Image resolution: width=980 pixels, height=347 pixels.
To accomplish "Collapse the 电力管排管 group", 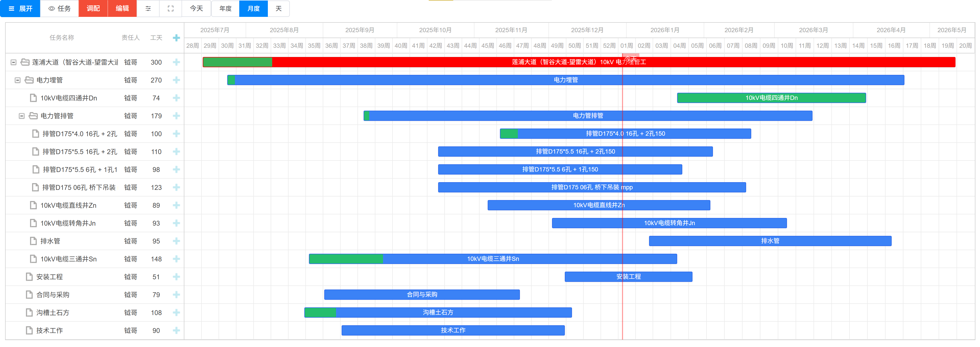I will pos(22,116).
